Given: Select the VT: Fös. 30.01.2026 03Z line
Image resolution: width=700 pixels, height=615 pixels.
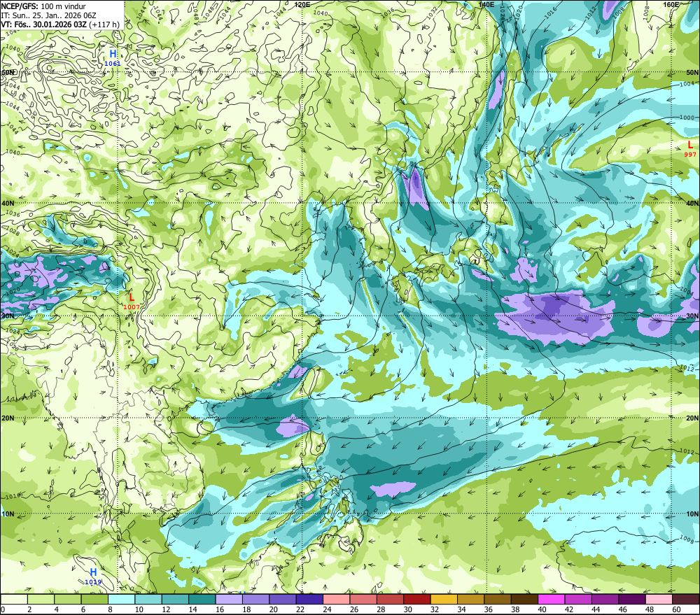Looking at the screenshot, I should coord(60,24).
